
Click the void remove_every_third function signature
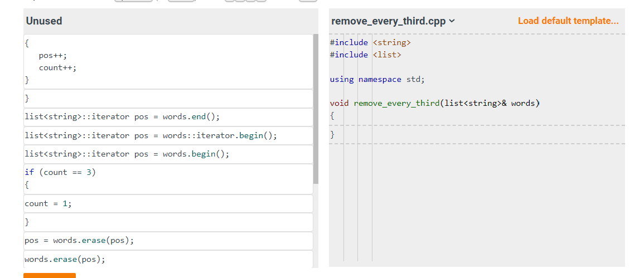434,103
